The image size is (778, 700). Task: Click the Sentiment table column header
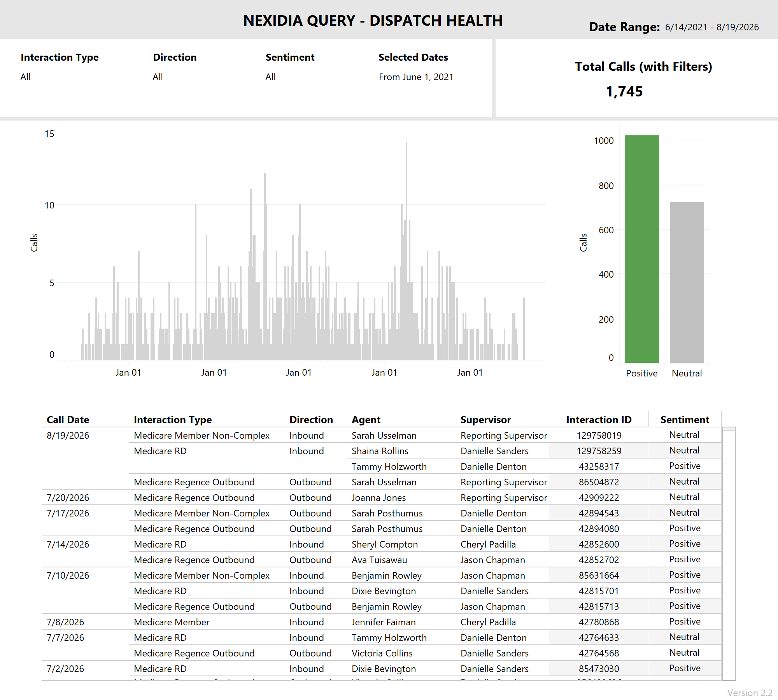(685, 420)
